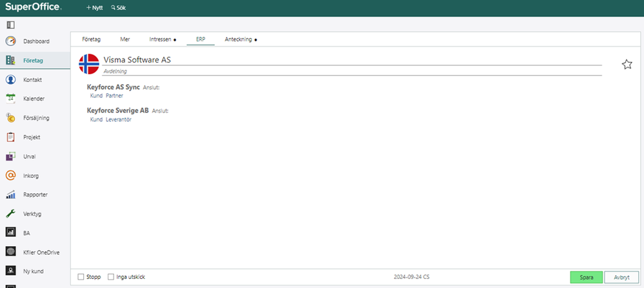Click the Norwegian flag company image
Viewport: 644px width, 288px height.
click(x=88, y=64)
